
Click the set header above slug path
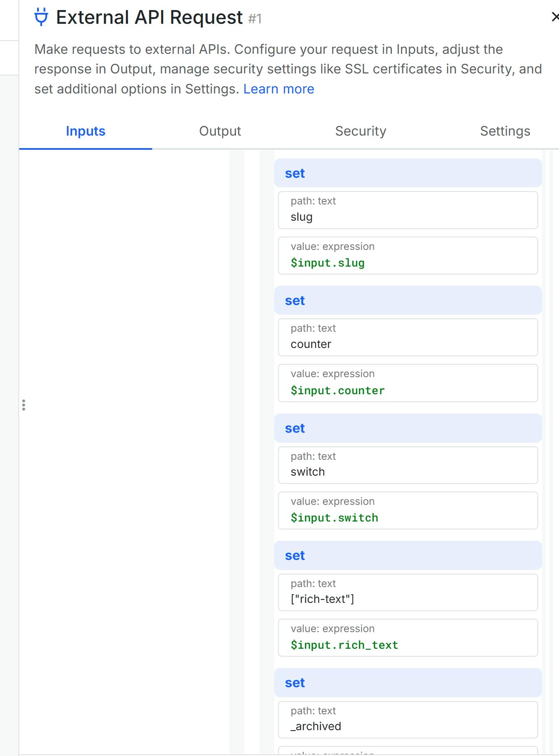(x=408, y=173)
